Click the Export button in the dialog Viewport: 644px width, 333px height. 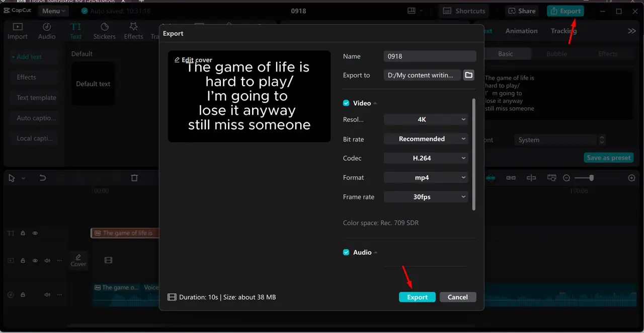(417, 297)
